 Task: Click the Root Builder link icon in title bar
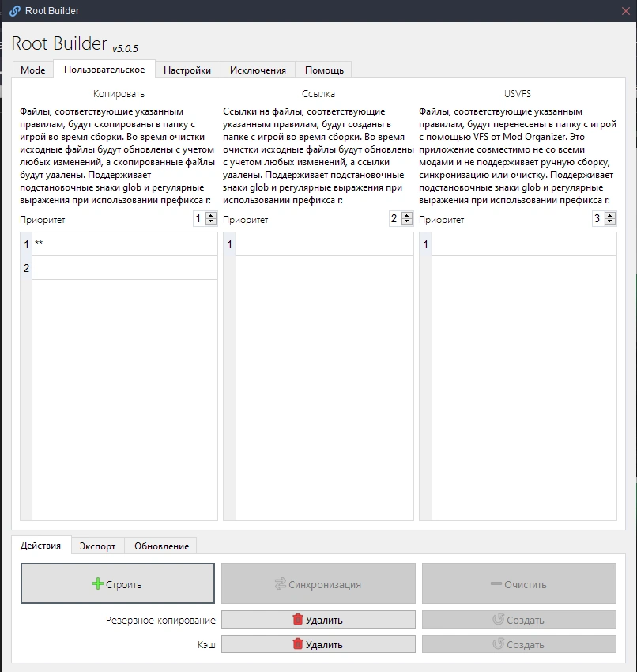(15, 11)
